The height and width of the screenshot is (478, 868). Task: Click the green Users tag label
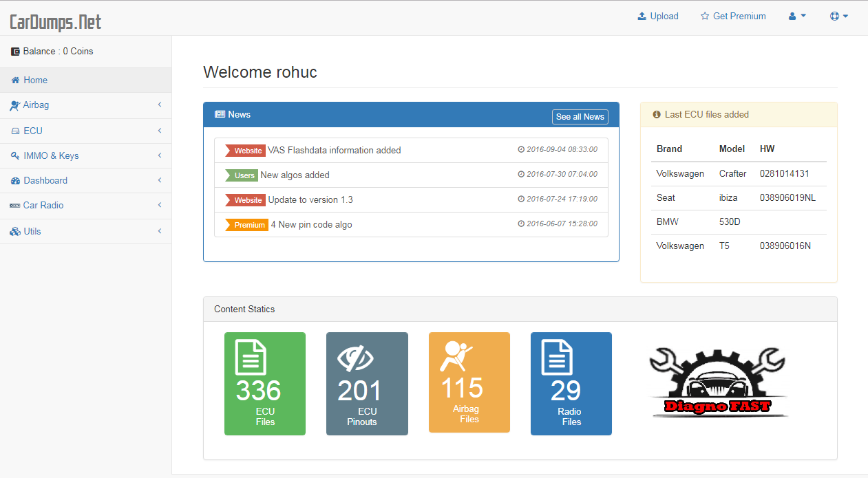coord(242,175)
